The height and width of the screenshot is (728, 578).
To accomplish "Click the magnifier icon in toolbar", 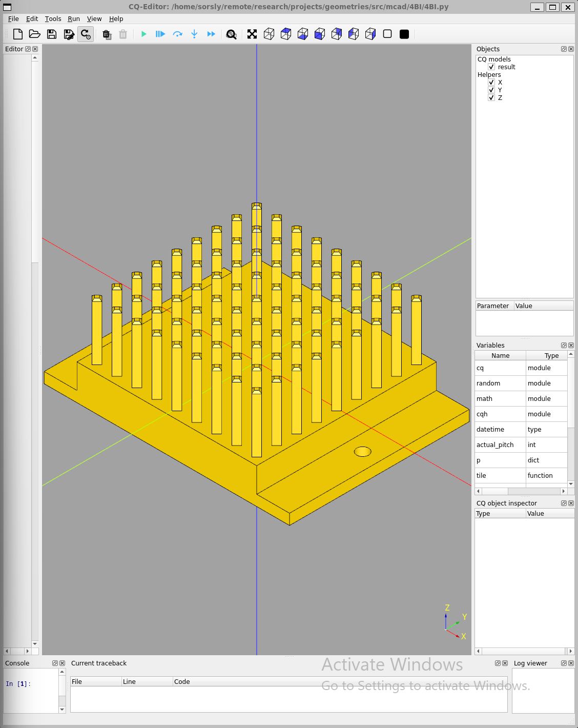I will [x=232, y=34].
